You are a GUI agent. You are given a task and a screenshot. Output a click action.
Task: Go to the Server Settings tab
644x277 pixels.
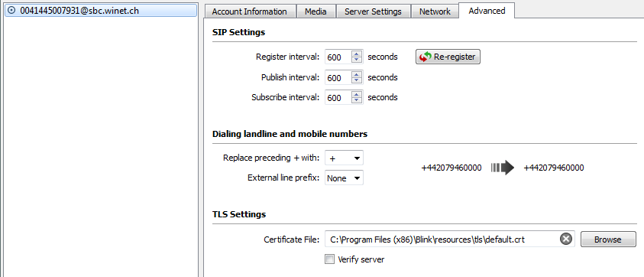(x=373, y=11)
